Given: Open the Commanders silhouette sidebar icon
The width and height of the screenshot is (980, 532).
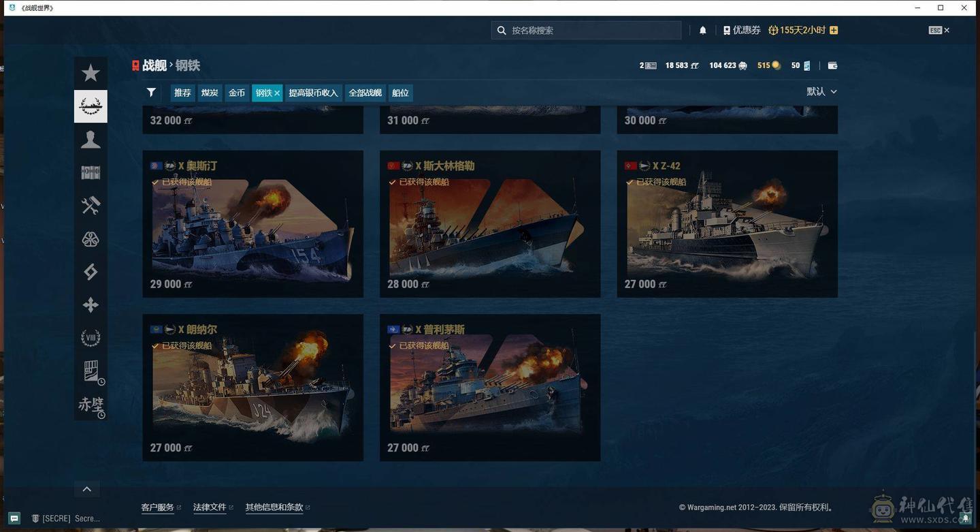Looking at the screenshot, I should 91,140.
